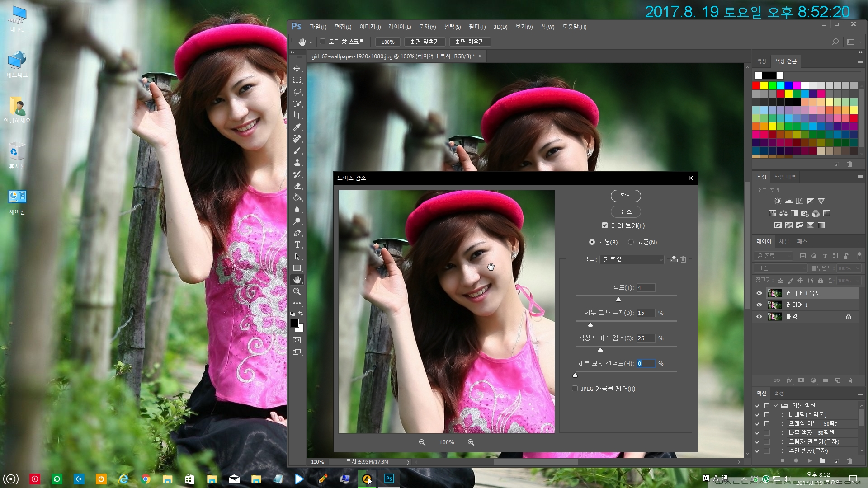This screenshot has height=488, width=868.
Task: Open the Control Panel desktop icon
Action: (17, 201)
